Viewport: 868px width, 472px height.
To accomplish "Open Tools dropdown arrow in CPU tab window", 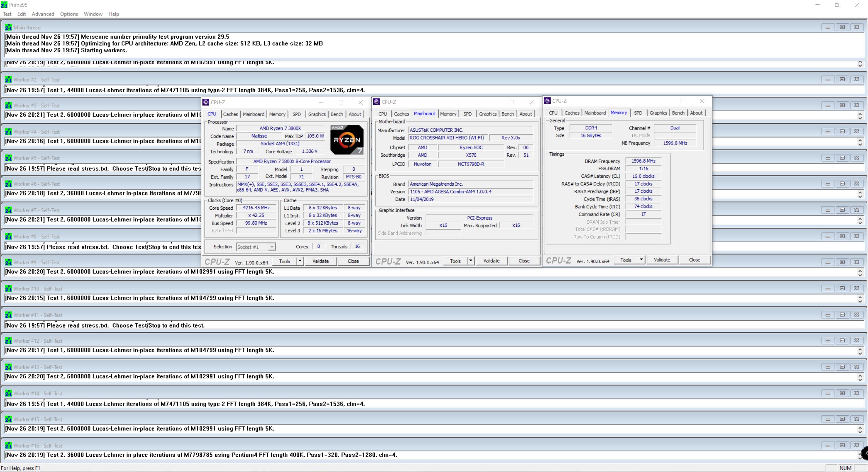I will 300,261.
